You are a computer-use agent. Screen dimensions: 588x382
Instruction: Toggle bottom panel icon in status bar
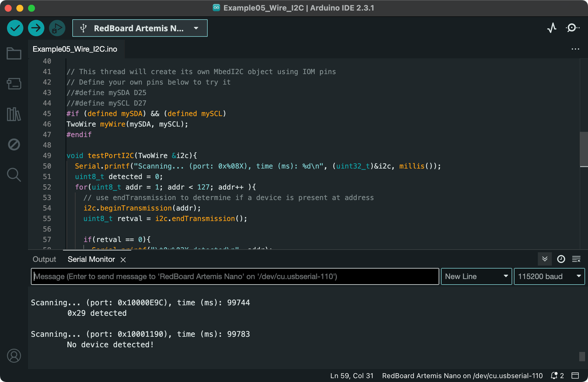pos(575,376)
